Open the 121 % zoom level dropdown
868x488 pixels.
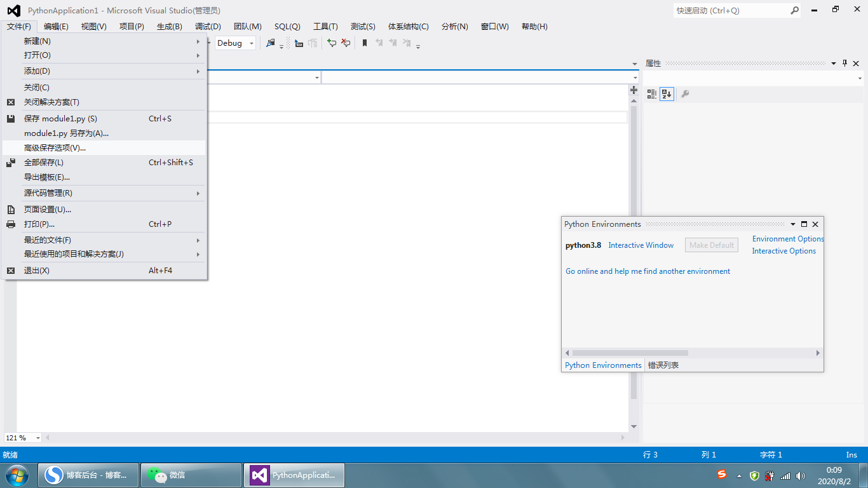point(38,438)
